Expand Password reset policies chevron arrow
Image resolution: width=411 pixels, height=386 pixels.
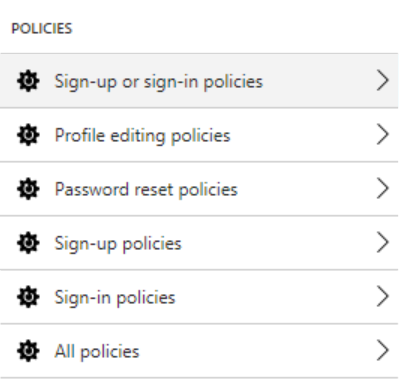click(383, 188)
